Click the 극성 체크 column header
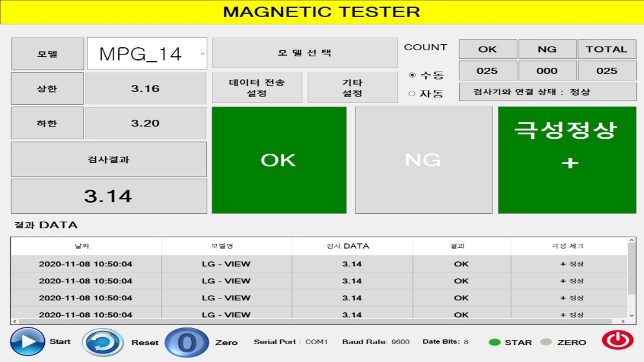The height and width of the screenshot is (362, 644). tap(569, 246)
